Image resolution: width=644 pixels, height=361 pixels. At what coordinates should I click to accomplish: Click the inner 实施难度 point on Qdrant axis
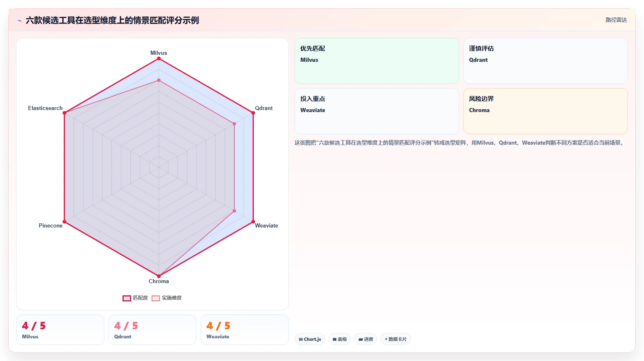234,124
